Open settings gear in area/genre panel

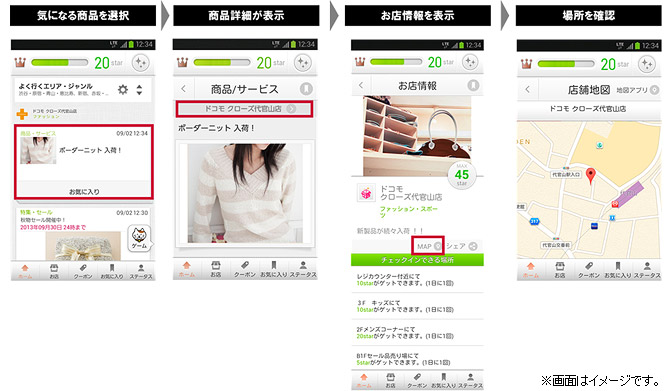[x=123, y=90]
